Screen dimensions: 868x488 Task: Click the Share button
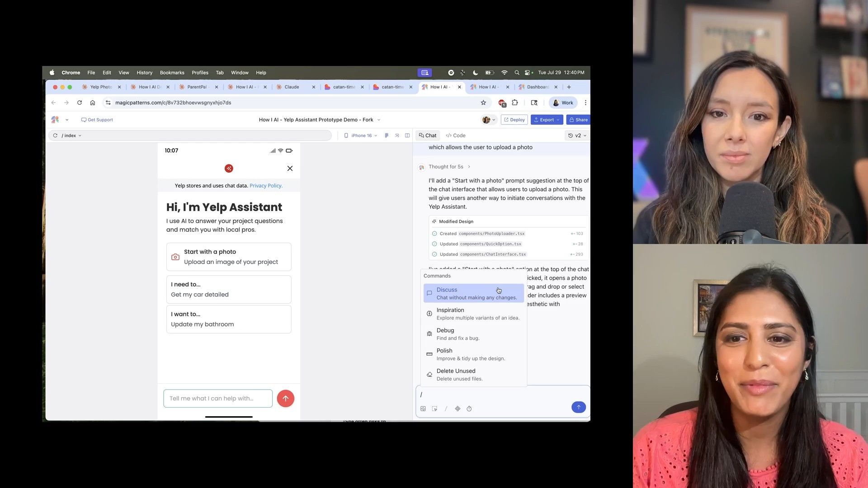(x=578, y=120)
